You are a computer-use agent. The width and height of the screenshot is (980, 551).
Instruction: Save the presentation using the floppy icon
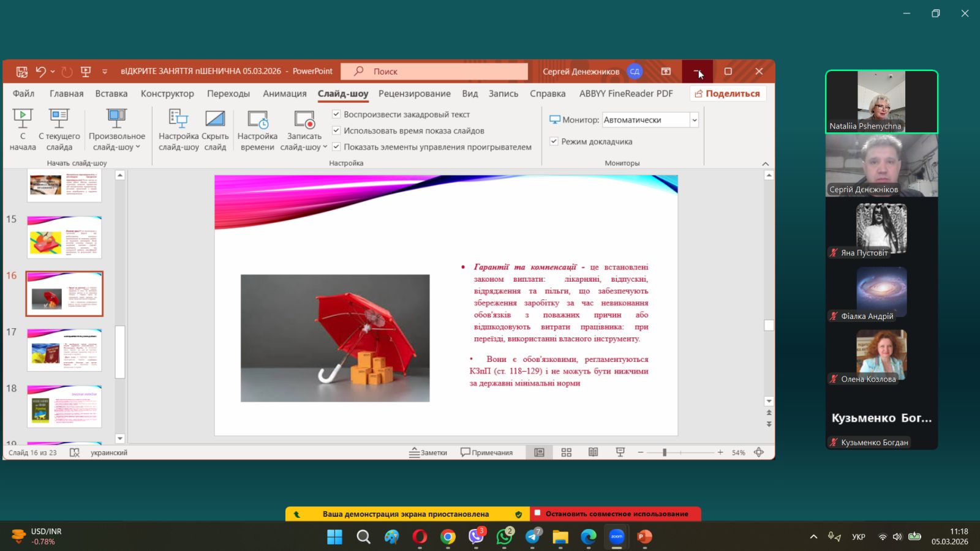22,72
